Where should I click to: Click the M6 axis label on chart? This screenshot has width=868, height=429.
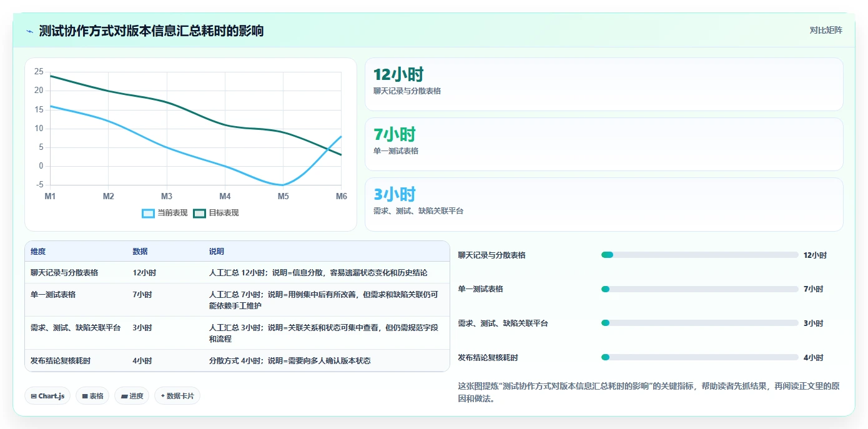pyautogui.click(x=342, y=197)
